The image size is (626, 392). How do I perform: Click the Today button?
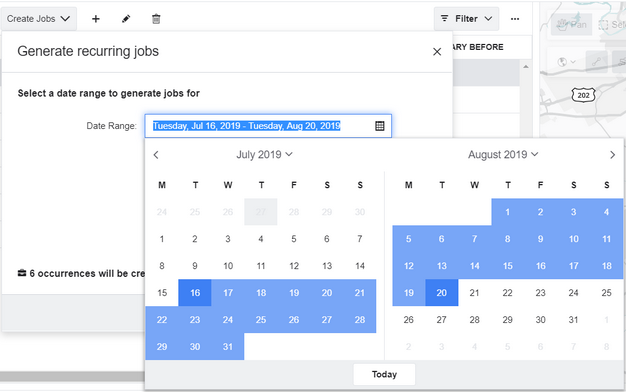pyautogui.click(x=384, y=374)
